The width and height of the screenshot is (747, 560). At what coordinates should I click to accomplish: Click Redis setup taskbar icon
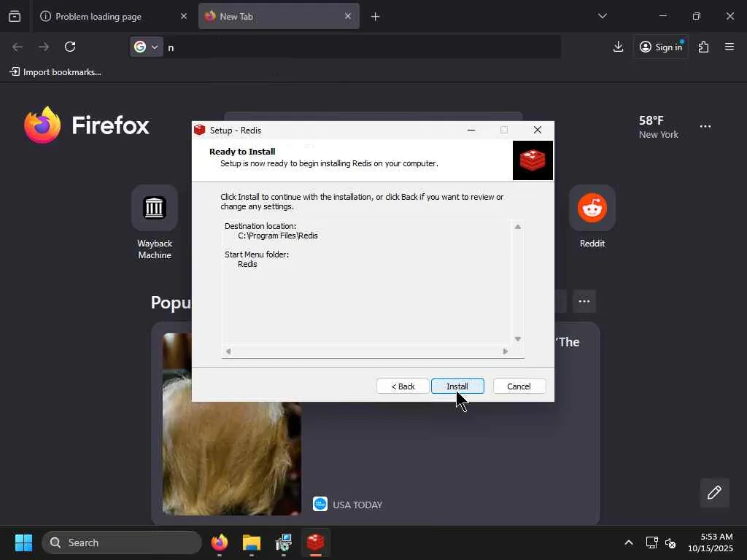[315, 542]
